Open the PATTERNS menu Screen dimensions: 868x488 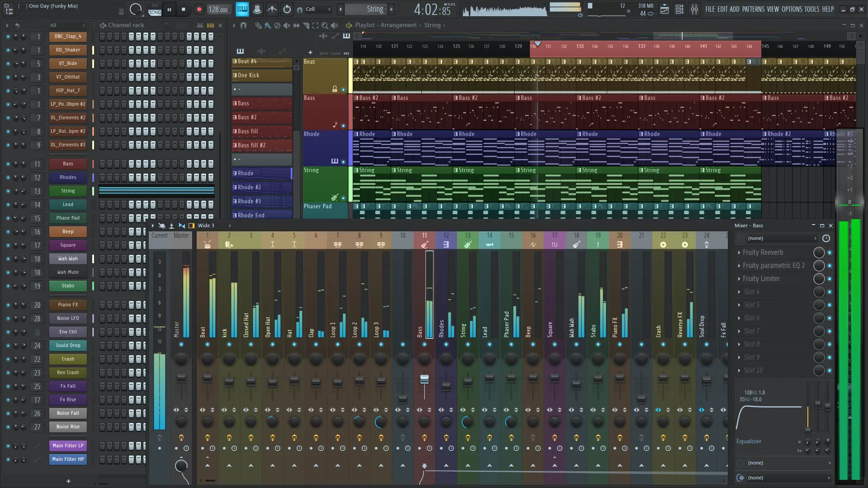753,9
